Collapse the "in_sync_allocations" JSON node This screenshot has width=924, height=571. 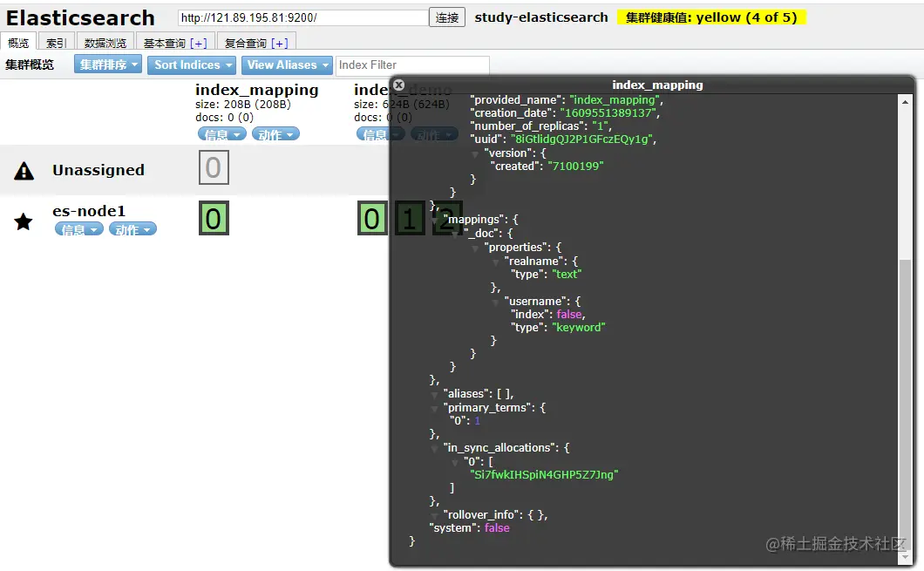pos(434,448)
